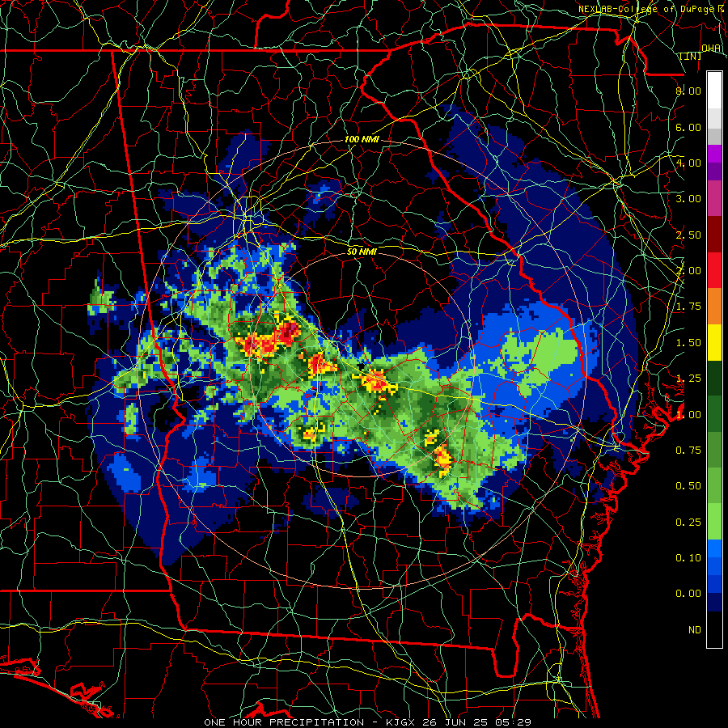
Task: Click the 2.50 legend value
Action: click(688, 235)
